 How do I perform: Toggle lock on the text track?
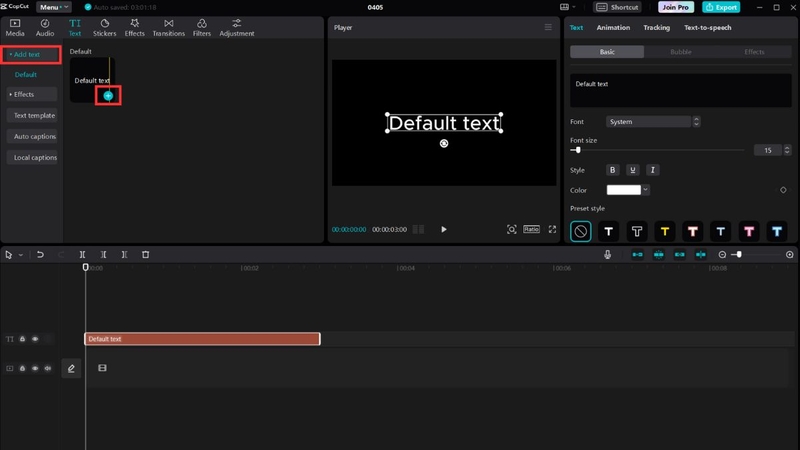pyautogui.click(x=22, y=339)
